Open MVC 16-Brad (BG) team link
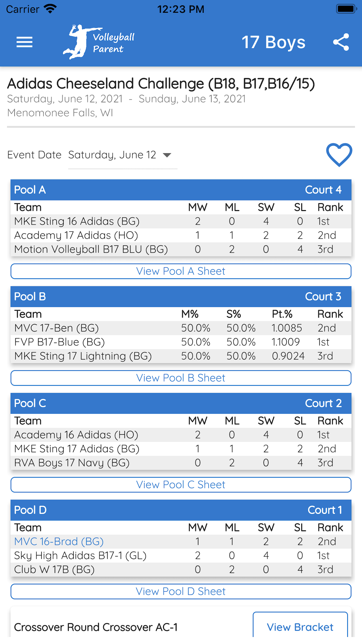 (x=59, y=541)
